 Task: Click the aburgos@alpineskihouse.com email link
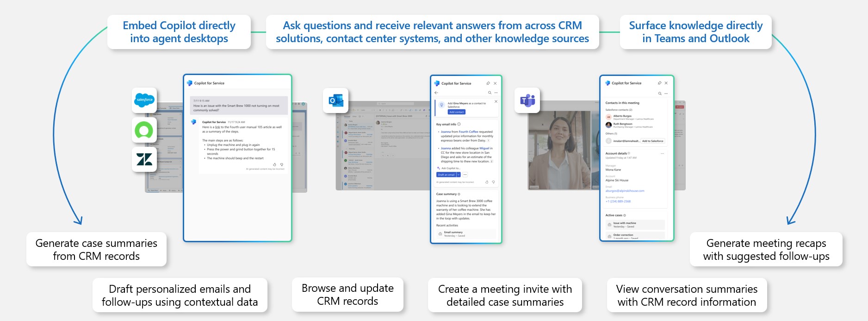625,191
